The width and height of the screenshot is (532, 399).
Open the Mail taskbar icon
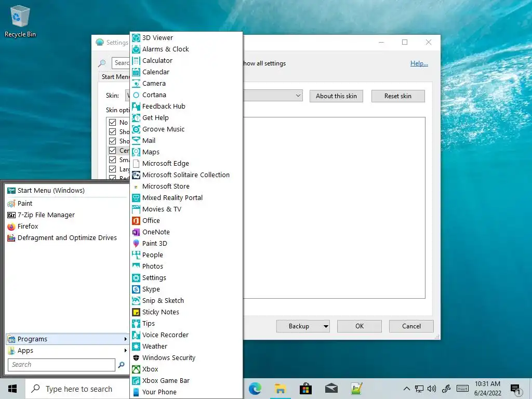[331, 389]
